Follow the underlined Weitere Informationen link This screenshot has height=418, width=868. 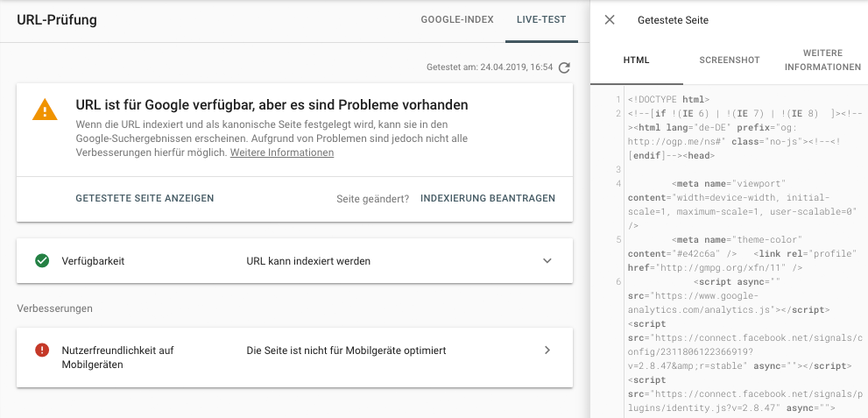point(282,152)
